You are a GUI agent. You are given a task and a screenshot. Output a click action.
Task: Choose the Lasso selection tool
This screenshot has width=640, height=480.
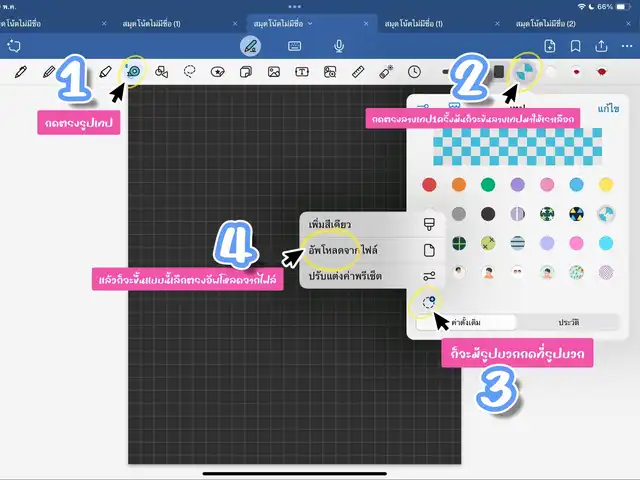coord(189,72)
